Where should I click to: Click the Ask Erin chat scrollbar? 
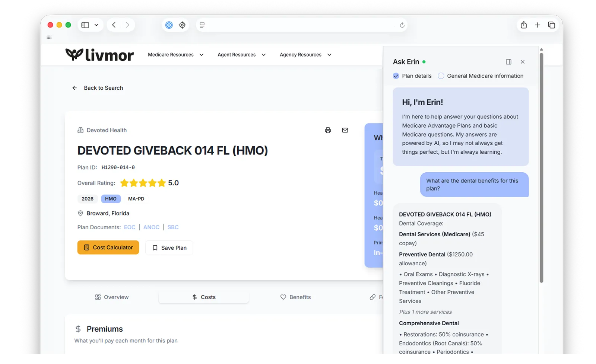pyautogui.click(x=541, y=167)
